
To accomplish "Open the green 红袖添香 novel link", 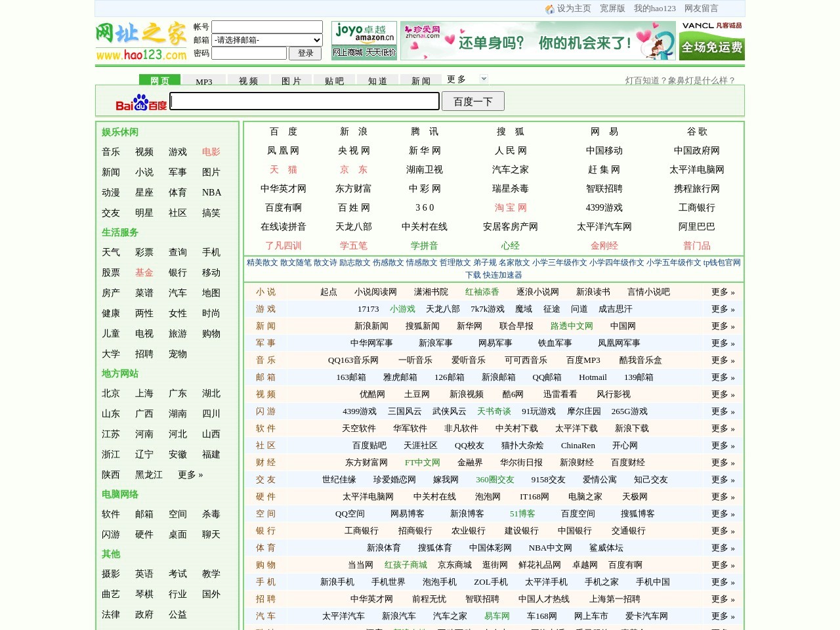I will click(x=482, y=292).
